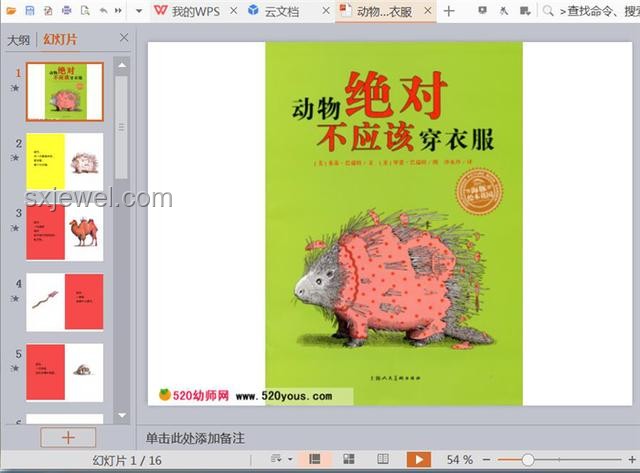Select slide 3 thumbnail with camel
This screenshot has height=473, width=640.
tap(65, 232)
